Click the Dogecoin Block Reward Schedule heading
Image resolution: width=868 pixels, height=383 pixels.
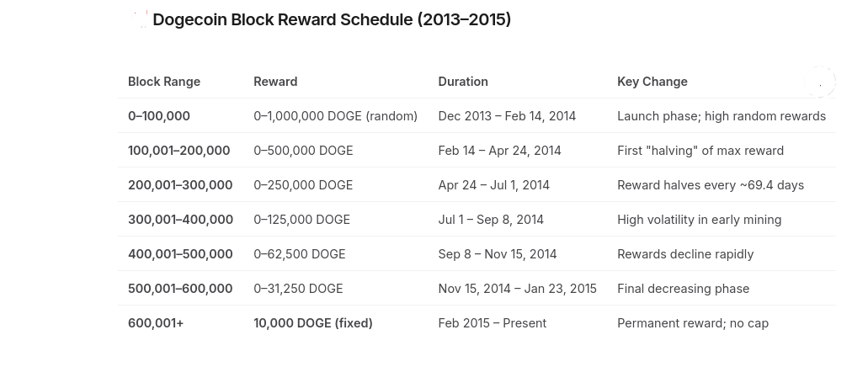pos(332,19)
